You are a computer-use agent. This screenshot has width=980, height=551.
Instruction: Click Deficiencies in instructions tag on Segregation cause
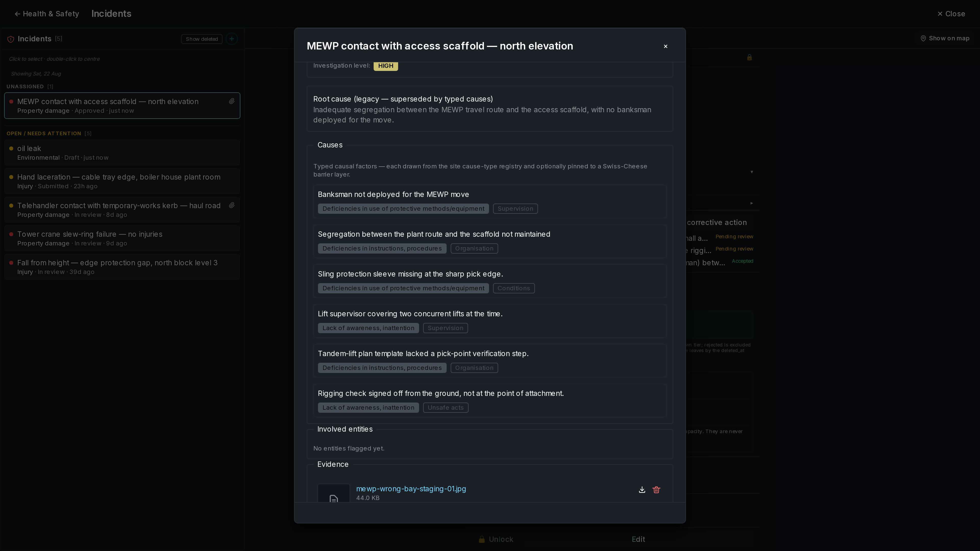coord(382,248)
